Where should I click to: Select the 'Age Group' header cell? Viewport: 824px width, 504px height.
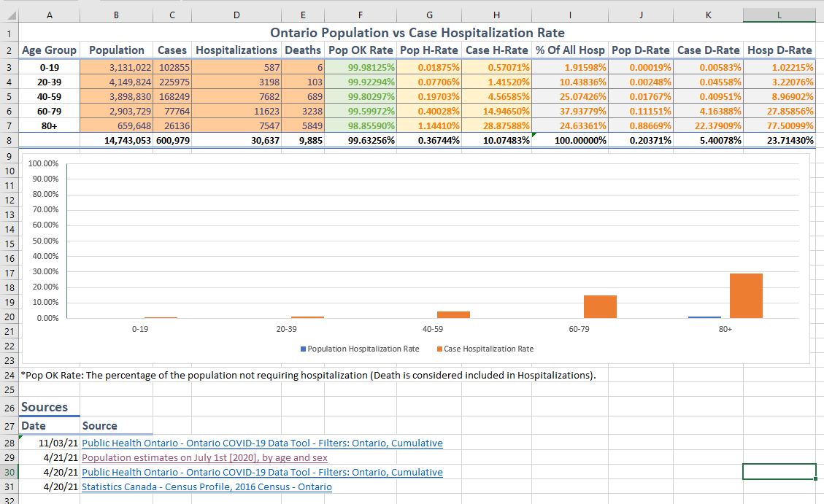coord(50,50)
